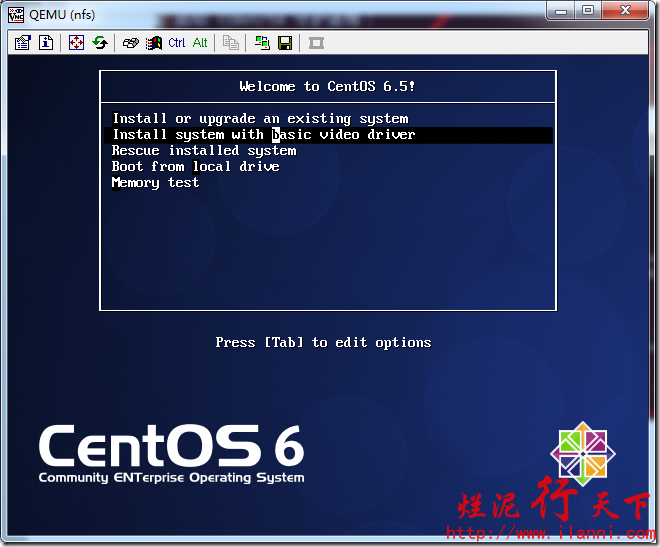This screenshot has width=660, height=547.
Task: Pick 'Boot from local drive' option
Action: 195,167
